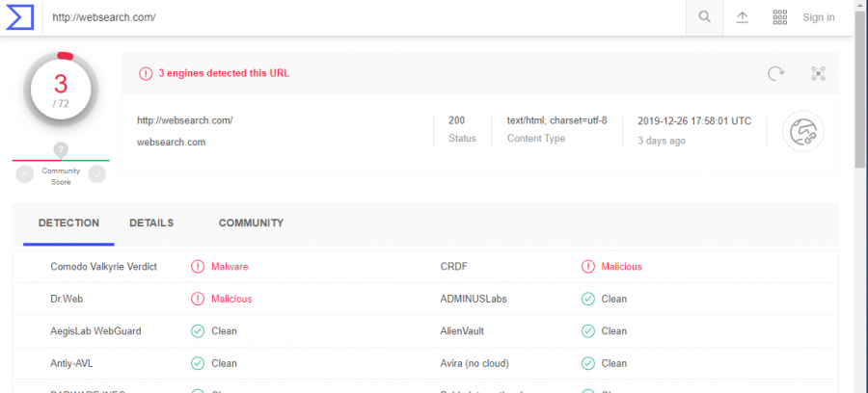Click the 'CRDF' engine name

(x=453, y=267)
